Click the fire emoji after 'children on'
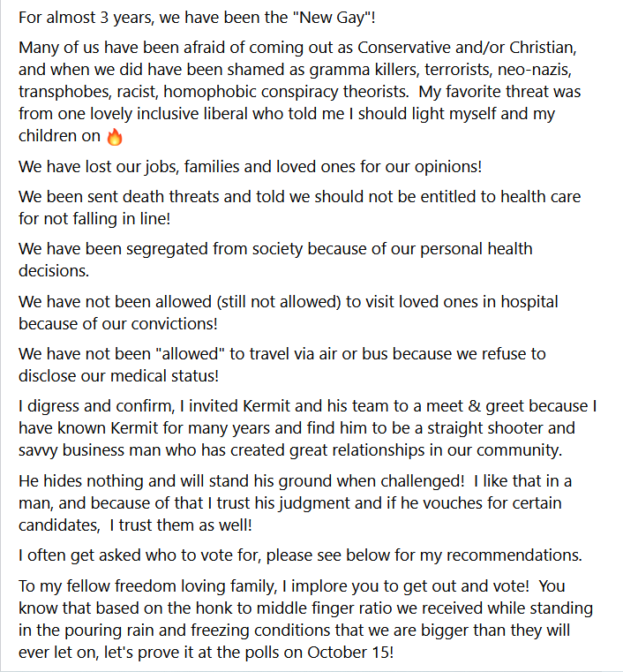 pyautogui.click(x=115, y=137)
